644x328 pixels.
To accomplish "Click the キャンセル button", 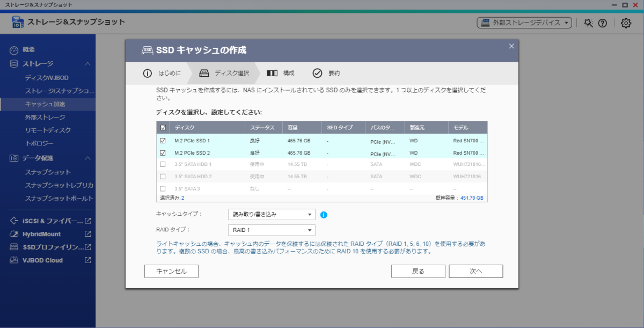I will point(171,271).
